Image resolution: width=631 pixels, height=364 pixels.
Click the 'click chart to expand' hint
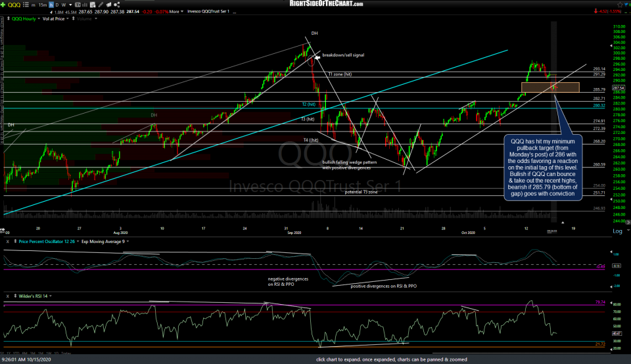392,359
